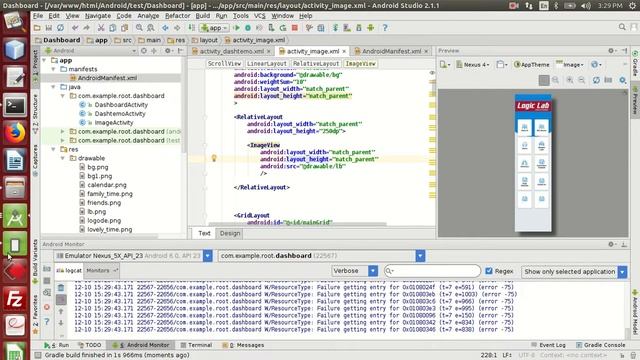This screenshot has height=360, width=640.
Task: Click the volume icon in the system tray
Action: [585, 5]
